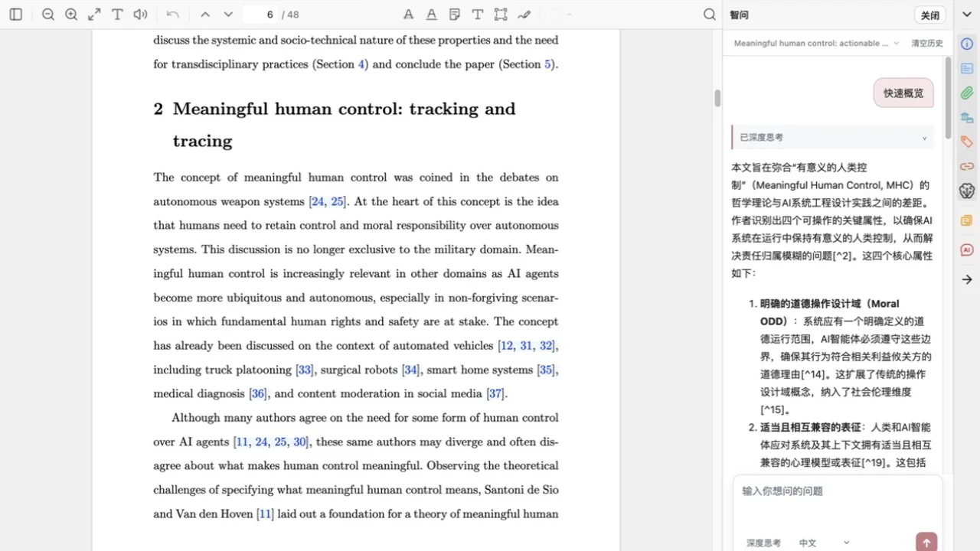Open libraries and collections section
The height and width of the screenshot is (551, 980).
(967, 118)
